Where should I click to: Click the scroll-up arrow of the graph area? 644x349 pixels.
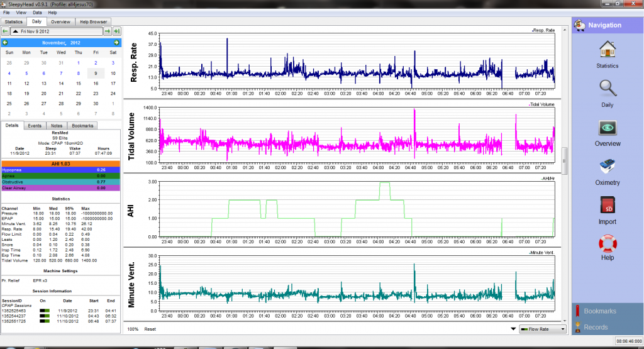coord(565,30)
